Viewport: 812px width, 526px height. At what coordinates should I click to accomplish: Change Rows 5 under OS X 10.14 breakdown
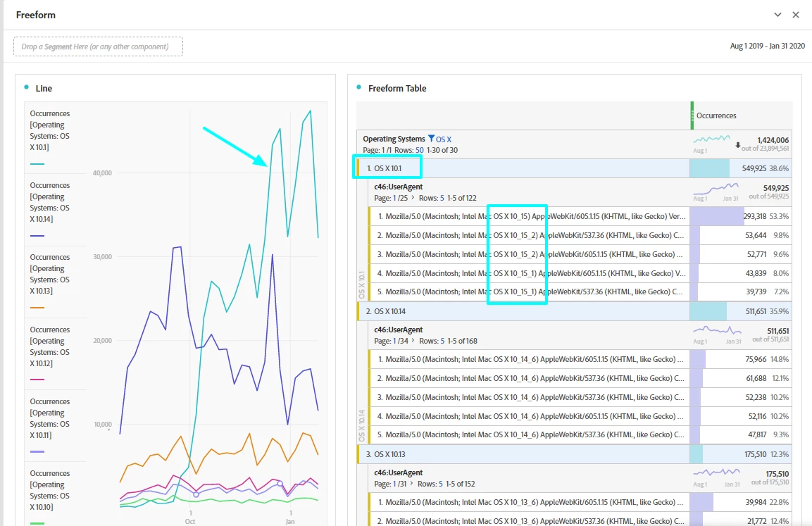coord(442,341)
